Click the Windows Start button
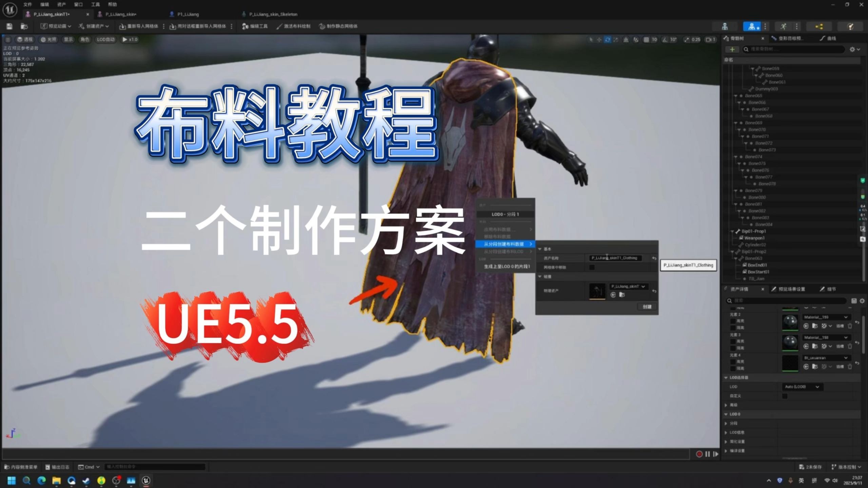The width and height of the screenshot is (868, 488). pos(12,480)
